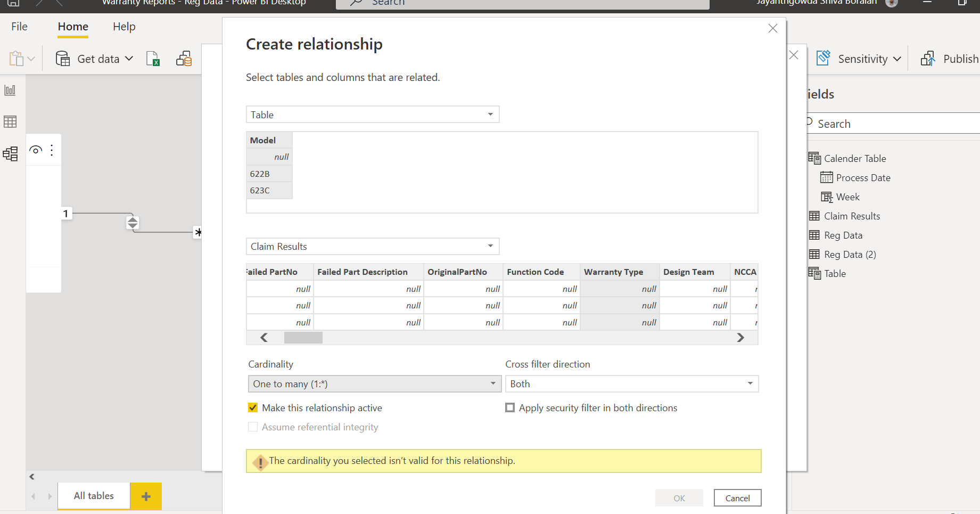
Task: Select the Home ribbon tab
Action: pyautogui.click(x=73, y=27)
